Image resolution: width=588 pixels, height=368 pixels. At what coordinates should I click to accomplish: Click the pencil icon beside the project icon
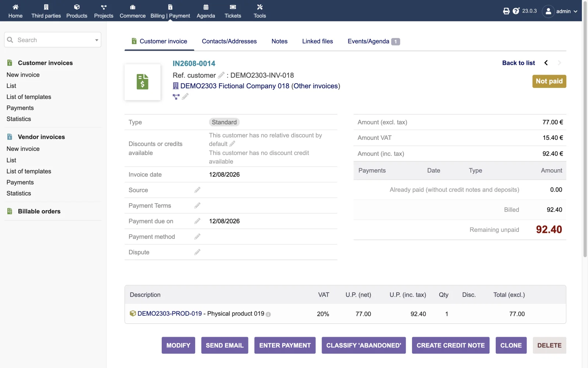185,96
